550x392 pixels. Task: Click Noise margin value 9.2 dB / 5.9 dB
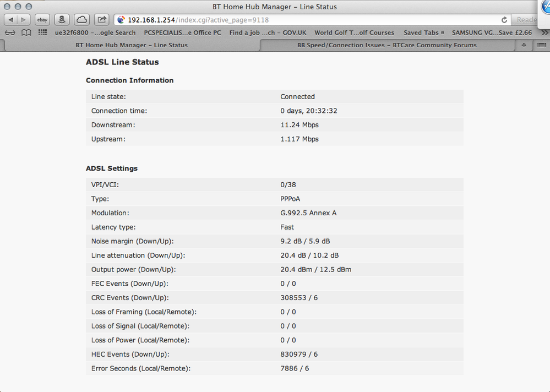(305, 241)
